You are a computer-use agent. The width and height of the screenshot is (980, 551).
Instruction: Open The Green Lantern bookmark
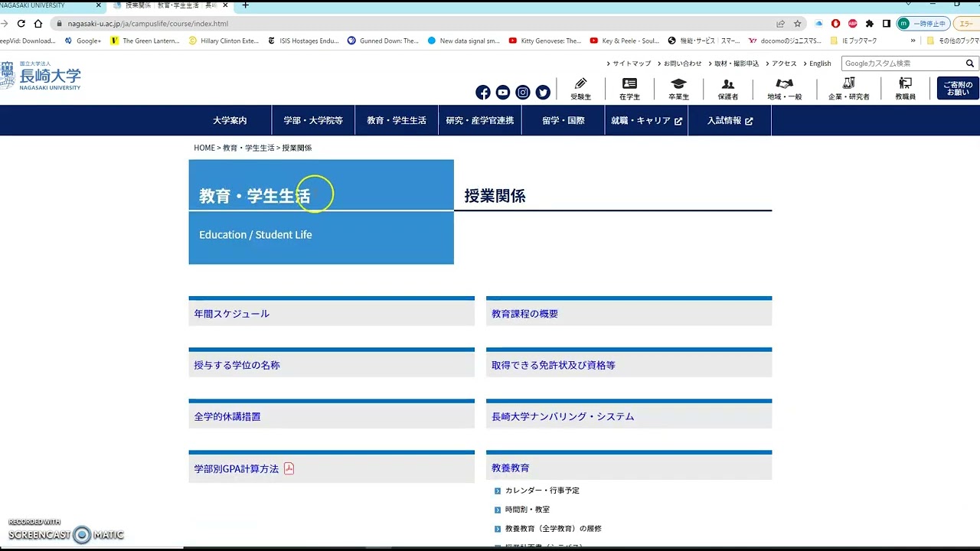[145, 41]
